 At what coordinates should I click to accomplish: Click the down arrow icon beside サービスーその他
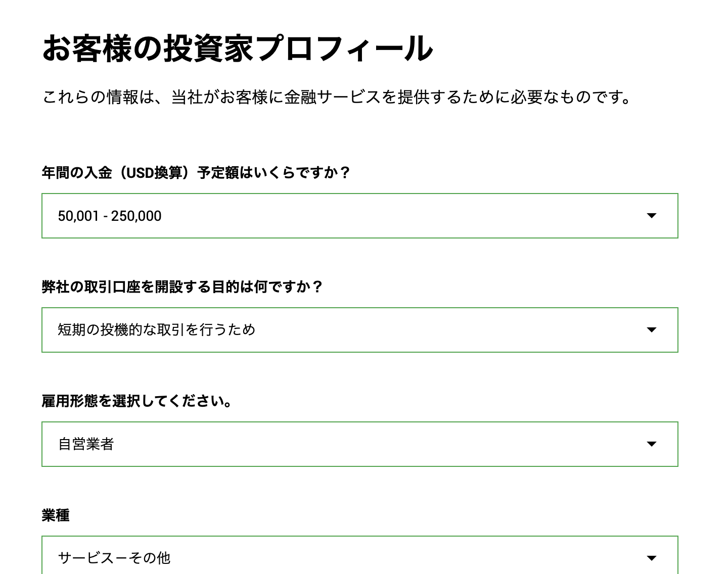click(651, 558)
